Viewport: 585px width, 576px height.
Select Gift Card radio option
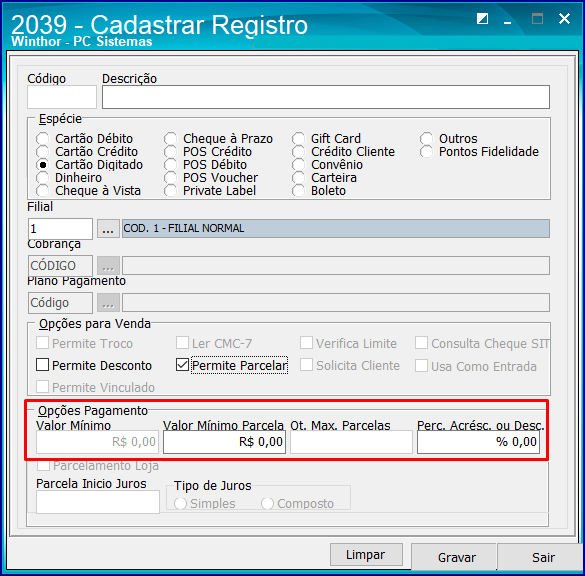click(x=298, y=138)
